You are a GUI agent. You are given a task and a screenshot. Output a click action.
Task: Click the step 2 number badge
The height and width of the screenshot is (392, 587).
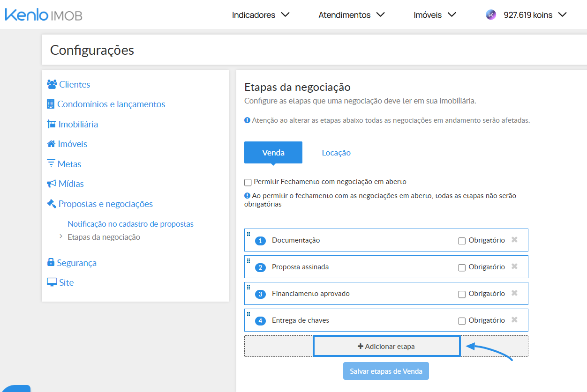pyautogui.click(x=261, y=267)
